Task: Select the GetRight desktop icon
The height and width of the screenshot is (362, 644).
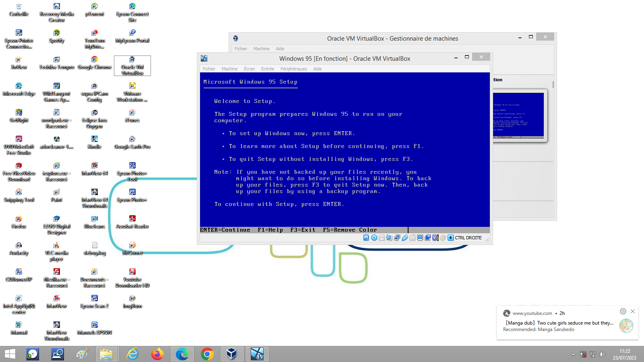Action: 19,116
